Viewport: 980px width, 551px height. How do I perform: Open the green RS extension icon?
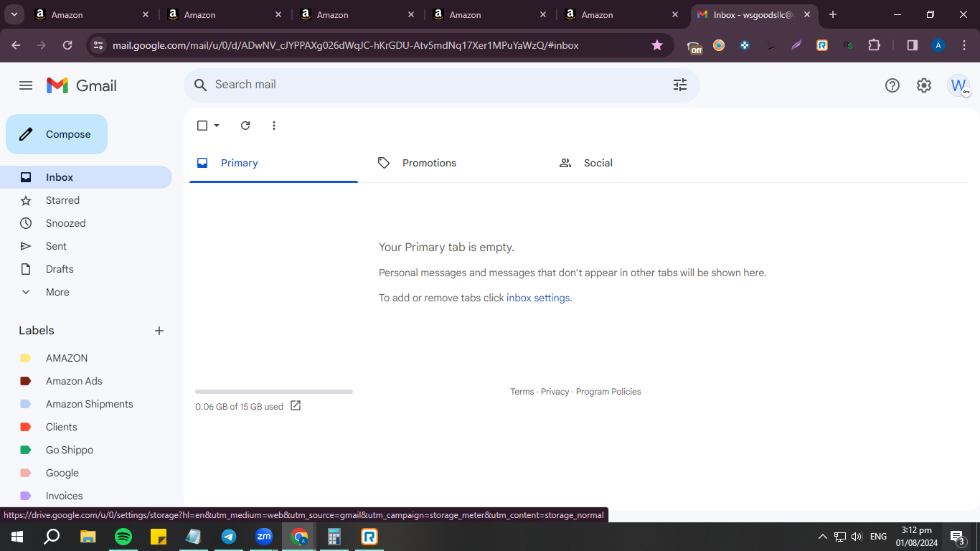[848, 45]
